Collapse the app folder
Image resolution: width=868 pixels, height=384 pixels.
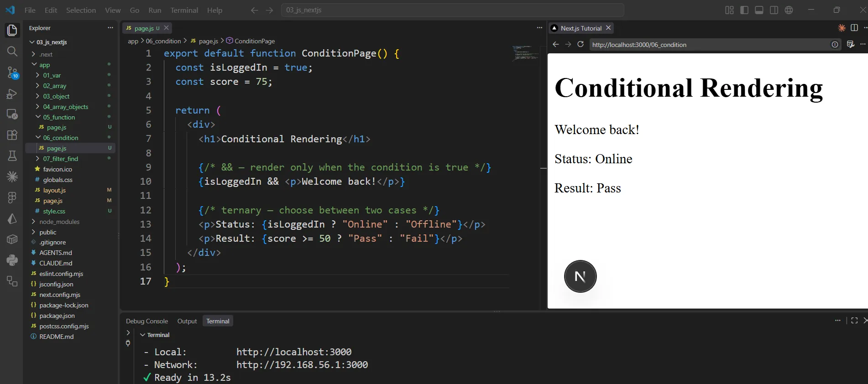click(x=33, y=65)
